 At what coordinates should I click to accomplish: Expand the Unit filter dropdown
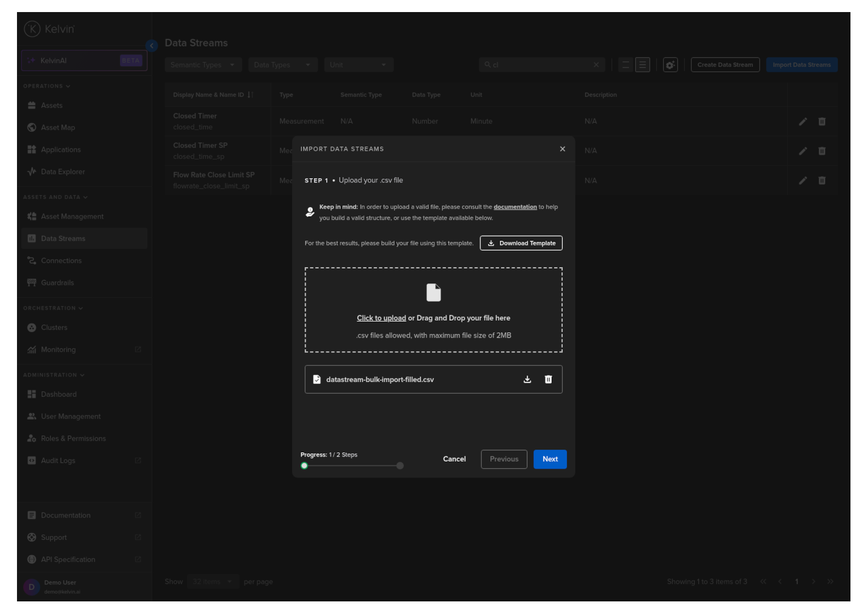358,65
